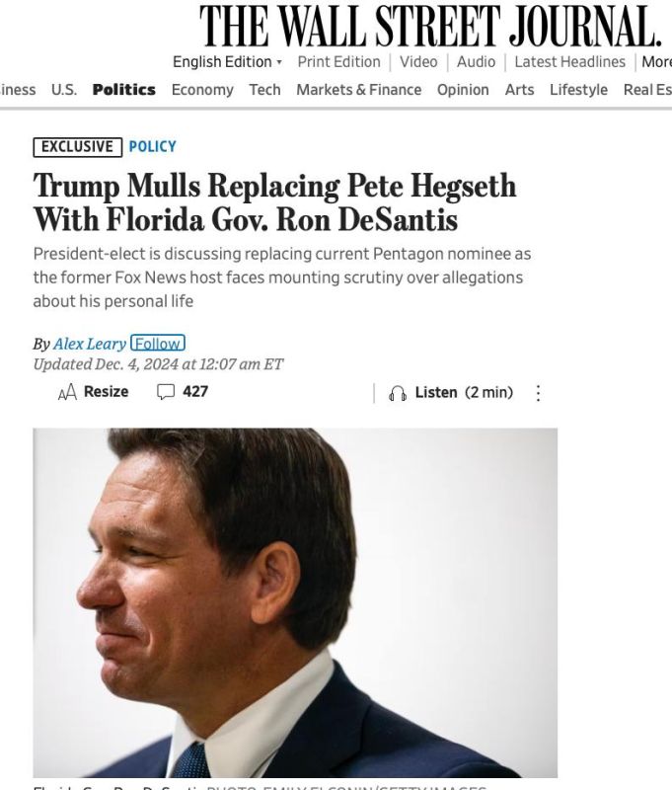Open the Video section

point(418,61)
